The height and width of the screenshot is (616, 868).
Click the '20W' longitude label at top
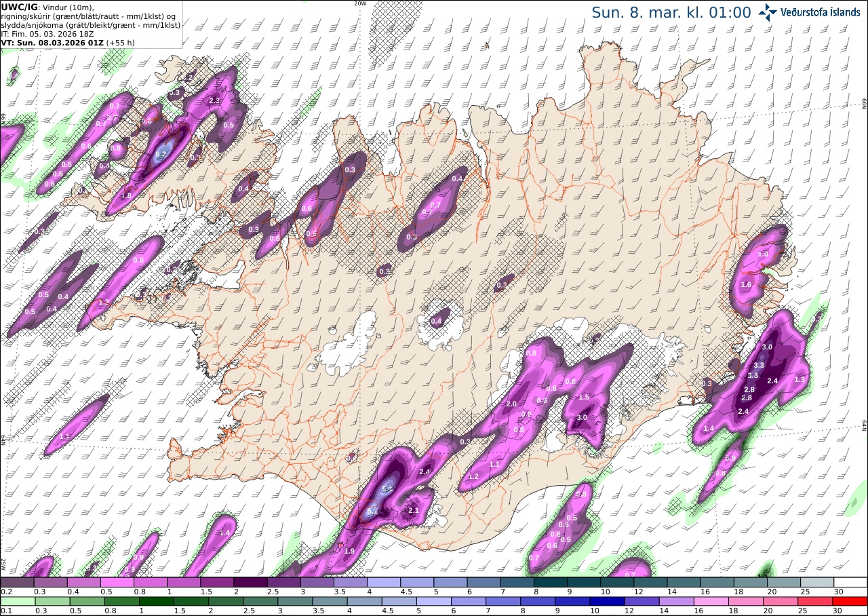(360, 3)
